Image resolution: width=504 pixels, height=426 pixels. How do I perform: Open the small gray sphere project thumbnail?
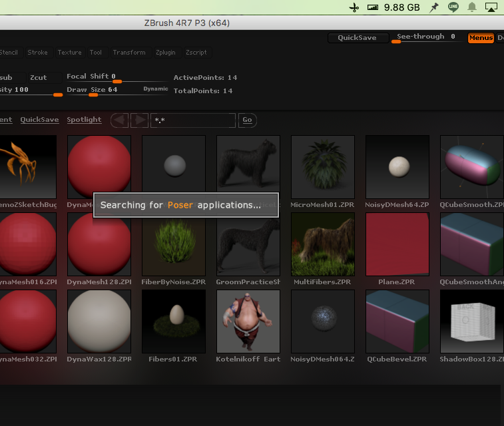click(174, 164)
